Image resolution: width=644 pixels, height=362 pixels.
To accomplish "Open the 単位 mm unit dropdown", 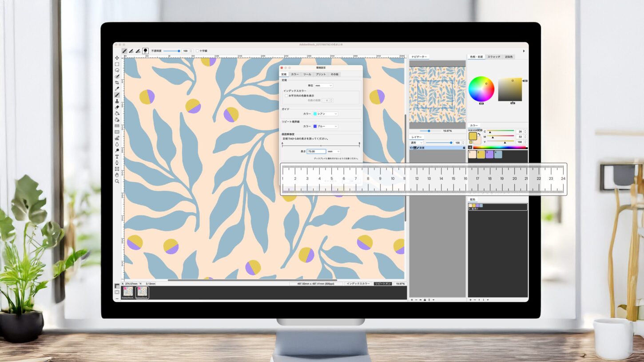I will [x=324, y=85].
